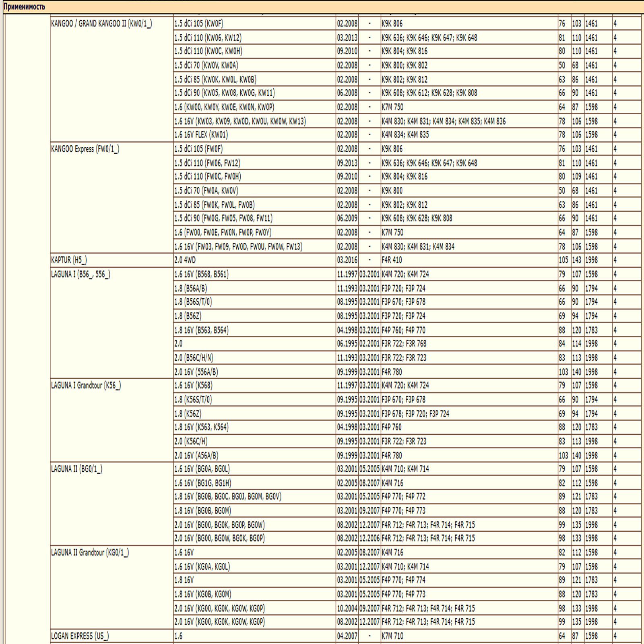
Task: Click the LAGUNA II Grandtour (KG0/1_) cell
Action: coord(90,553)
